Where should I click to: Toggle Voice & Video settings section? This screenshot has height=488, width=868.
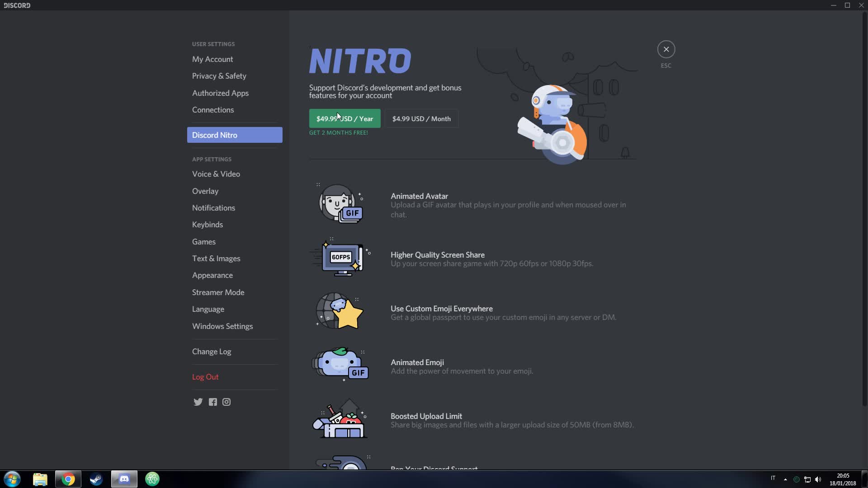(216, 174)
